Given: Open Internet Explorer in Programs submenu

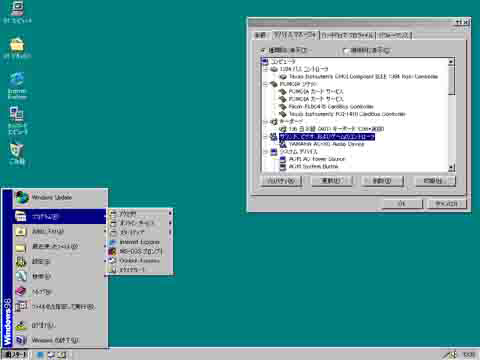Looking at the screenshot, I should click(140, 242).
